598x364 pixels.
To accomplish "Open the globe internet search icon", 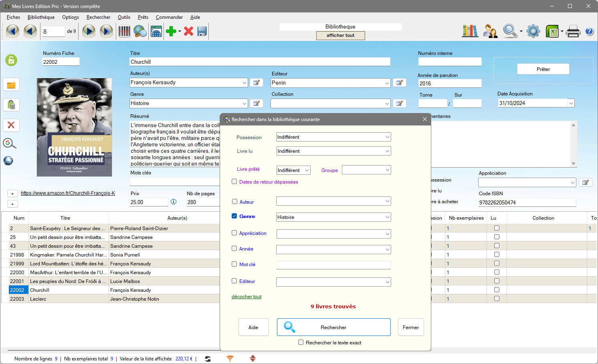I will click(140, 31).
